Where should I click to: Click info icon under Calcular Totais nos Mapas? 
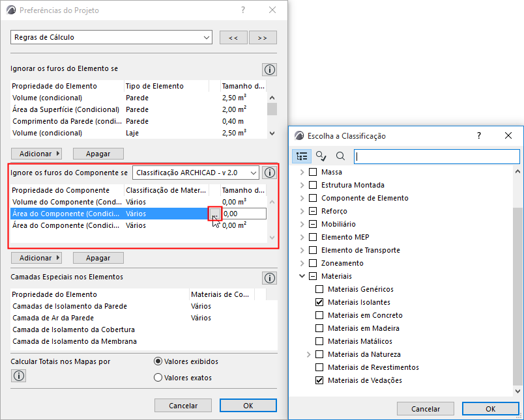click(x=19, y=376)
